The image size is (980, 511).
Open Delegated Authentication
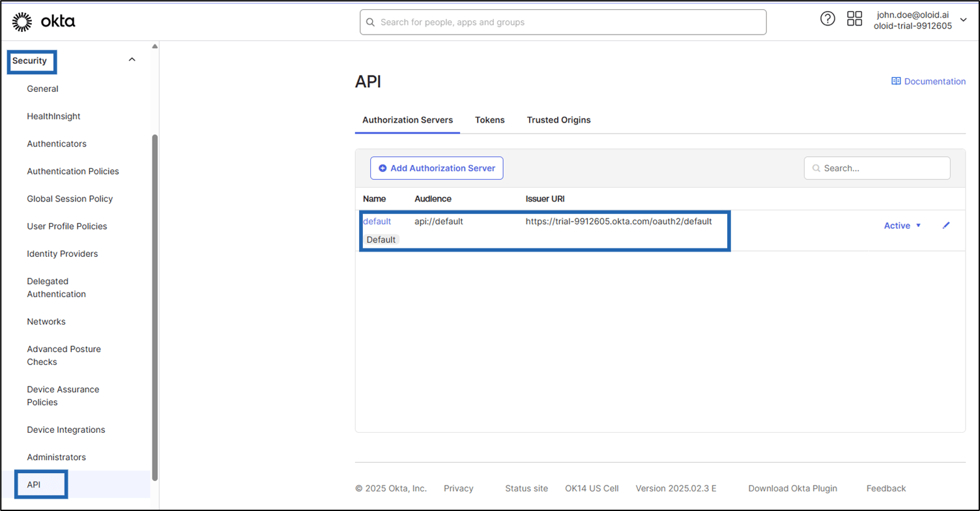pos(57,287)
